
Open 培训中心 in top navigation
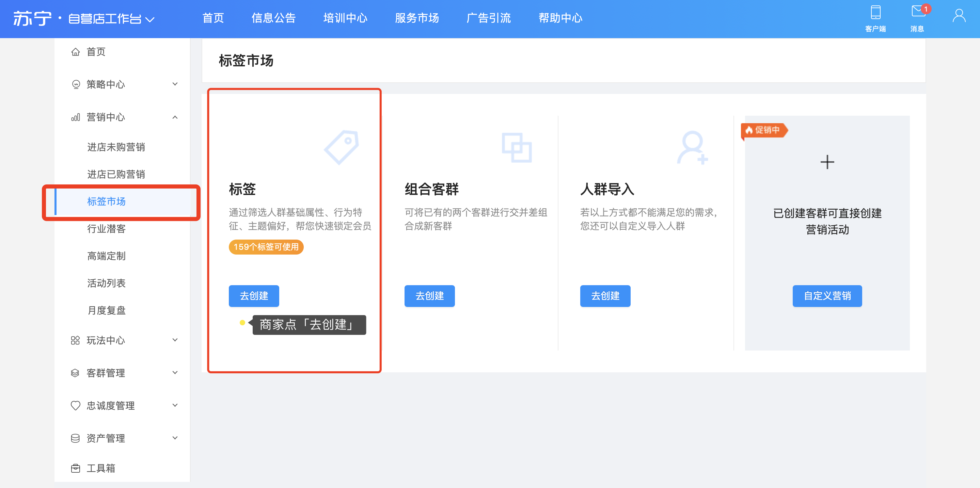345,18
